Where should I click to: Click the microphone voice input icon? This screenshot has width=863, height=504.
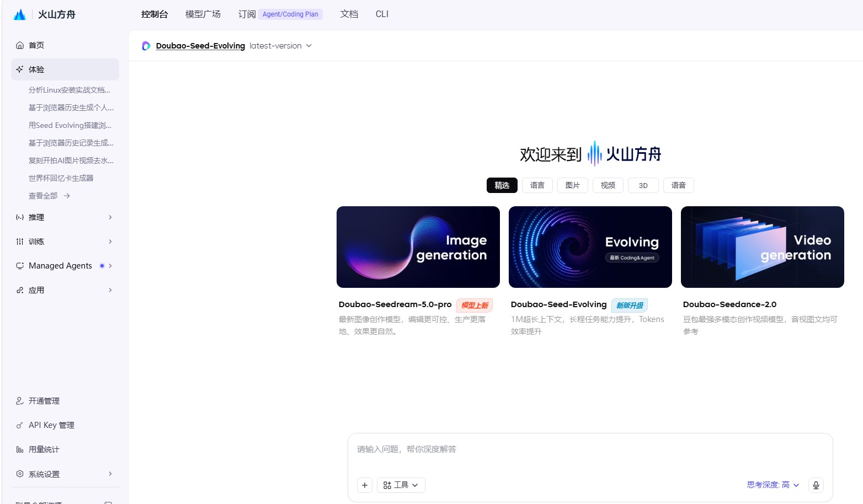tap(816, 485)
